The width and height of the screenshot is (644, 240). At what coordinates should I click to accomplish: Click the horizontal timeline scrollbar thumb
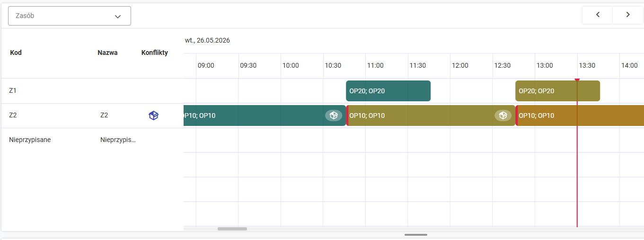232,229
